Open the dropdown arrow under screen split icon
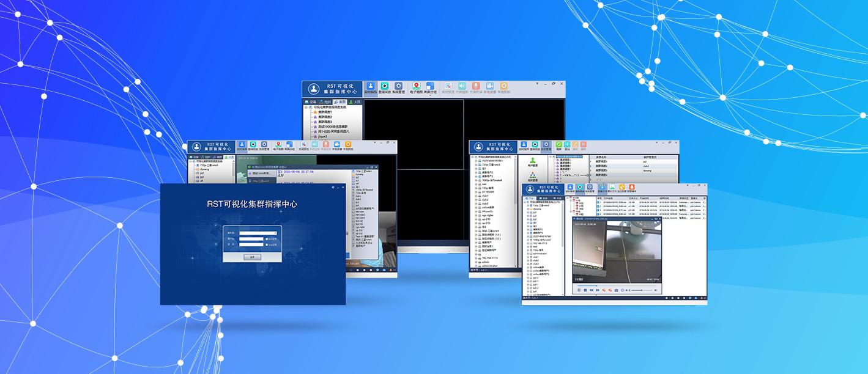This screenshot has width=868, height=374. 430,95
